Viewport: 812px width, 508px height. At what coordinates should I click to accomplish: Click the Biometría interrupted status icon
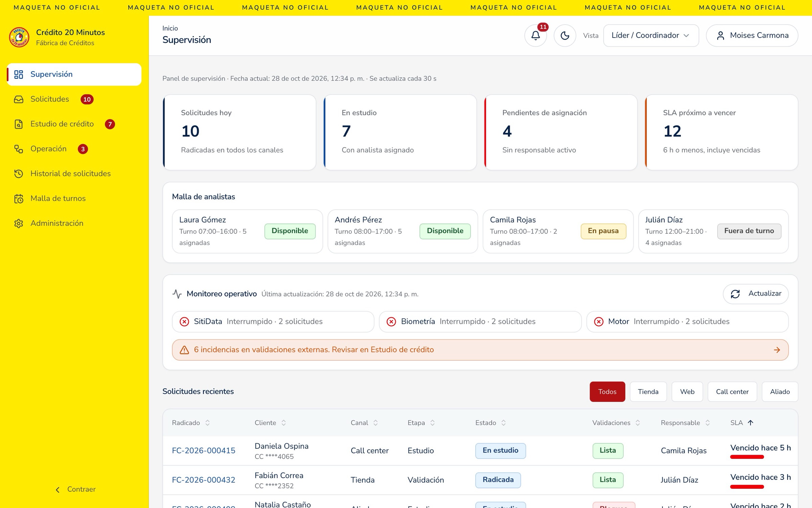[x=391, y=321]
